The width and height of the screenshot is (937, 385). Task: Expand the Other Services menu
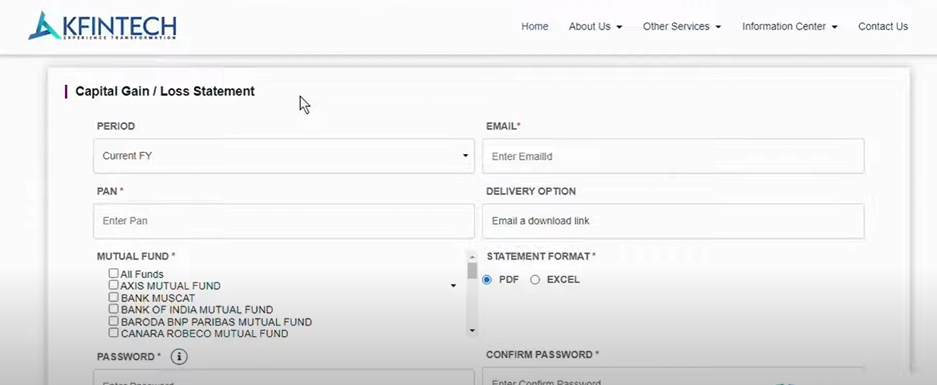pos(682,26)
